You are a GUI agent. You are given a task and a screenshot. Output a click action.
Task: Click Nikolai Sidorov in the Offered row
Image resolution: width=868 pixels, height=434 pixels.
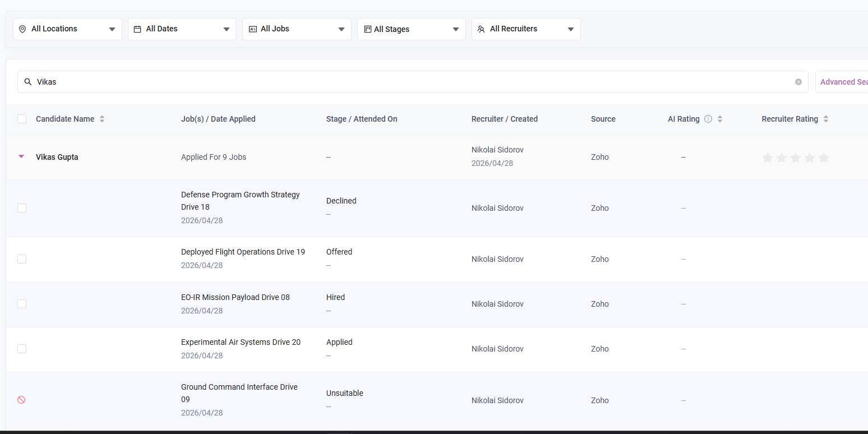498,259
